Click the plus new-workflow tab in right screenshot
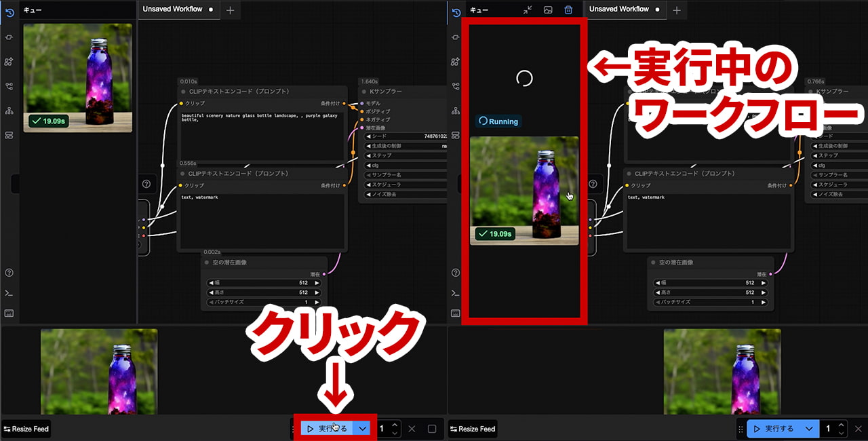 click(x=677, y=10)
